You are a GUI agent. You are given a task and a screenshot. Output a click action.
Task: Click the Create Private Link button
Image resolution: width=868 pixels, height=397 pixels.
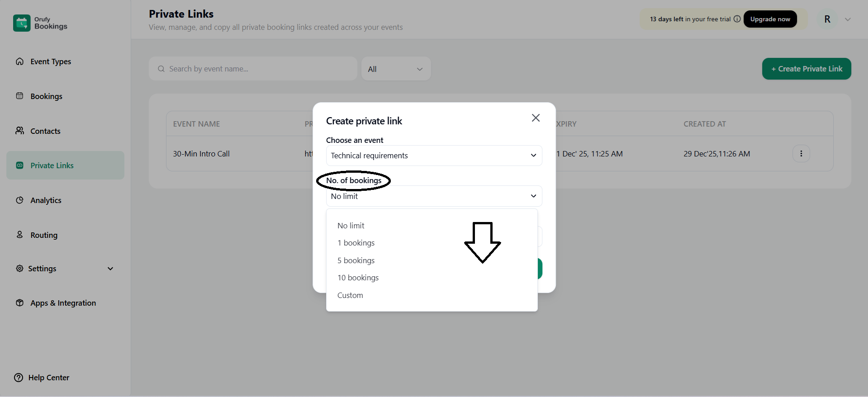click(806, 69)
